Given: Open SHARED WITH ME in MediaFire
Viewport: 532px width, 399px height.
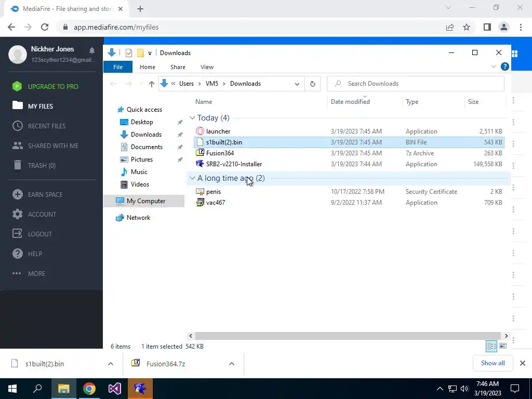Looking at the screenshot, I should [x=53, y=146].
